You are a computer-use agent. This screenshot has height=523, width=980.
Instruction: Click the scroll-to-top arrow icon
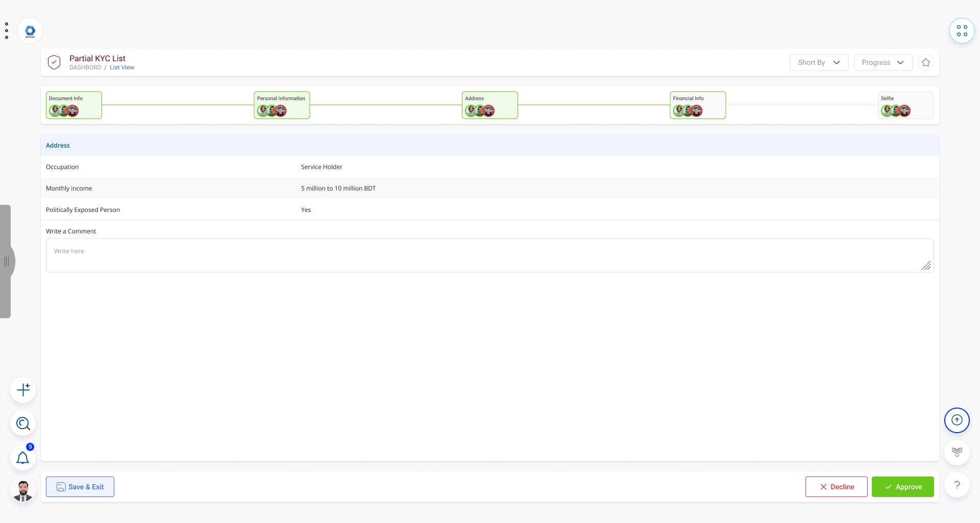pyautogui.click(x=957, y=420)
